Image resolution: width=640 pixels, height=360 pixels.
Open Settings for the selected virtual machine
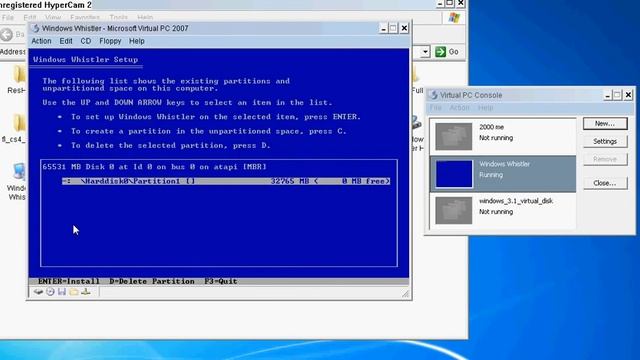605,141
